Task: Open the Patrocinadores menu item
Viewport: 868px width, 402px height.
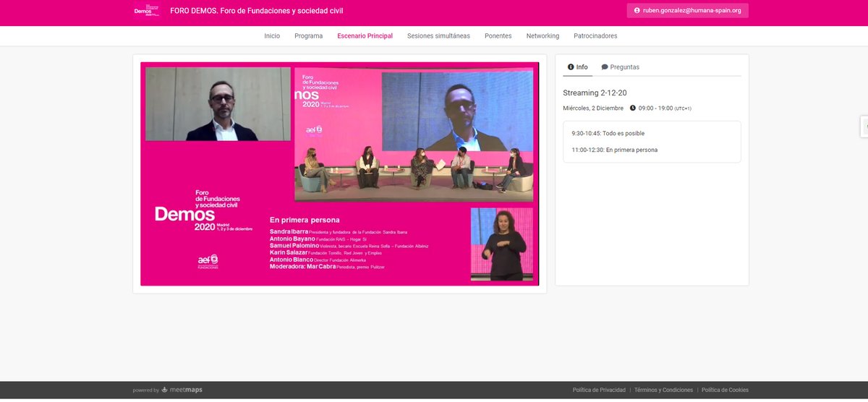Action: 595,35
